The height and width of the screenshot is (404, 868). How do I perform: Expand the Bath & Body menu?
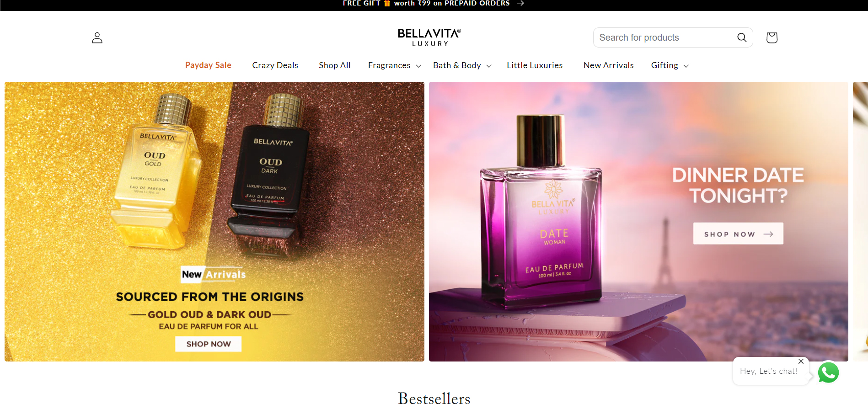(x=462, y=65)
